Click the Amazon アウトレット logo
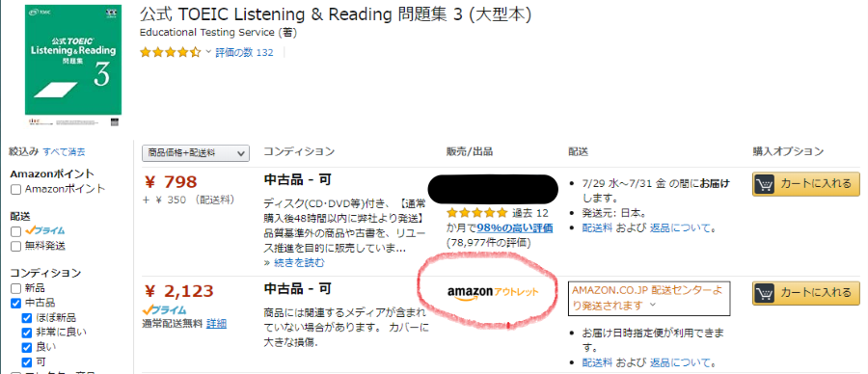This screenshot has height=374, width=868. click(493, 293)
